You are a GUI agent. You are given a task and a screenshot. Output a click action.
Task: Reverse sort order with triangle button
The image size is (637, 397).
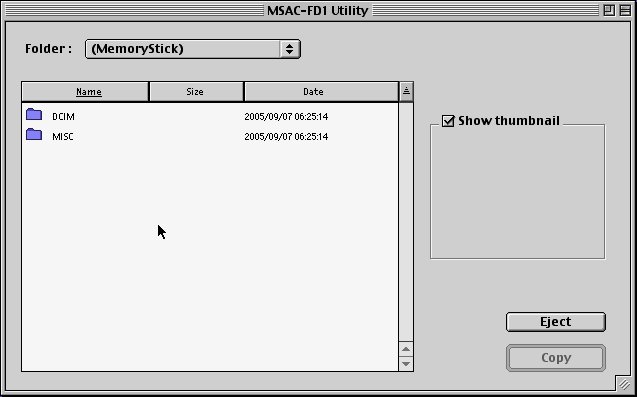[x=406, y=91]
